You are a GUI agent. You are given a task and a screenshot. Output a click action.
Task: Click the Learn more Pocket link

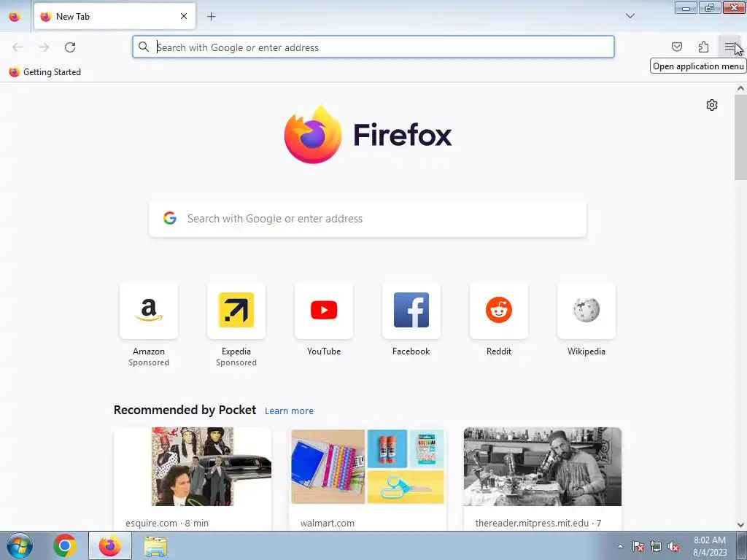click(289, 411)
